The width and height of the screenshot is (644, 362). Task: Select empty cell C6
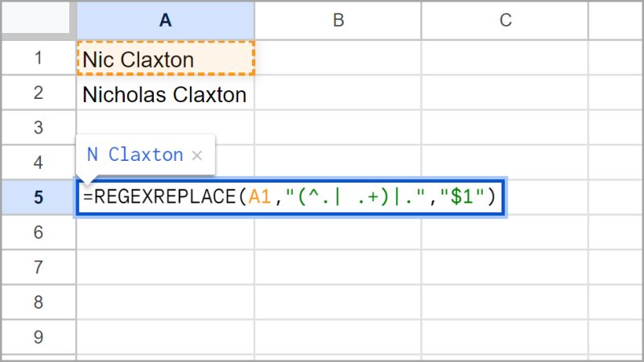506,232
